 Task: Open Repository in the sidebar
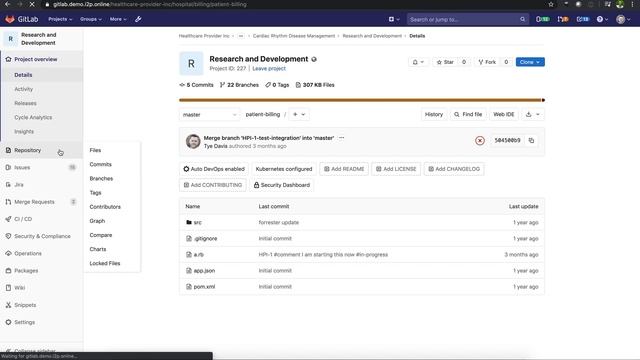42,150
